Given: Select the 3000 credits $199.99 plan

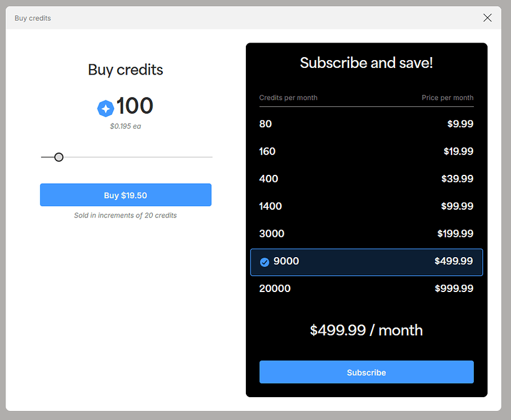Looking at the screenshot, I should [x=366, y=234].
